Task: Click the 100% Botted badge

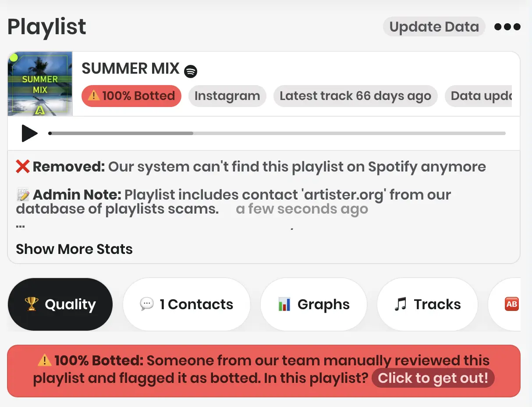Action: 131,96
